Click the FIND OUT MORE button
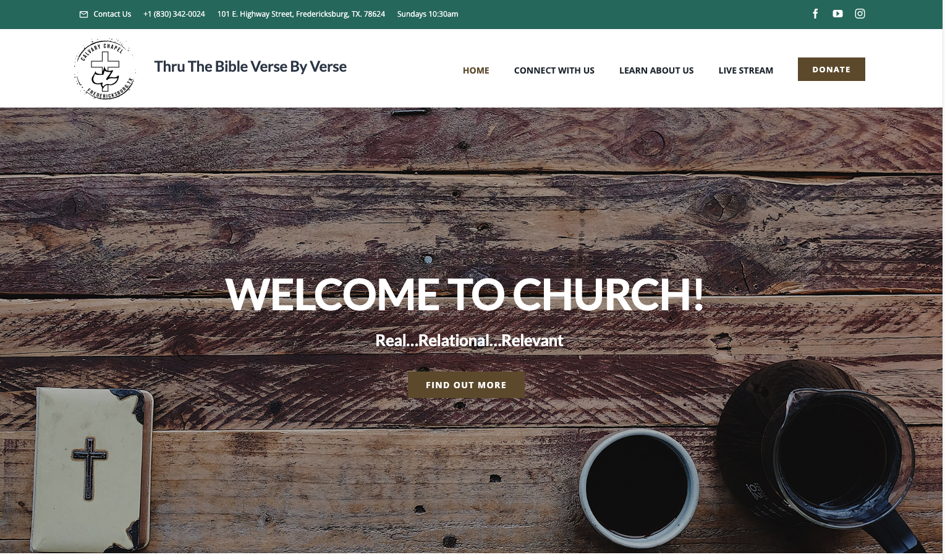945x560 pixels. click(466, 384)
